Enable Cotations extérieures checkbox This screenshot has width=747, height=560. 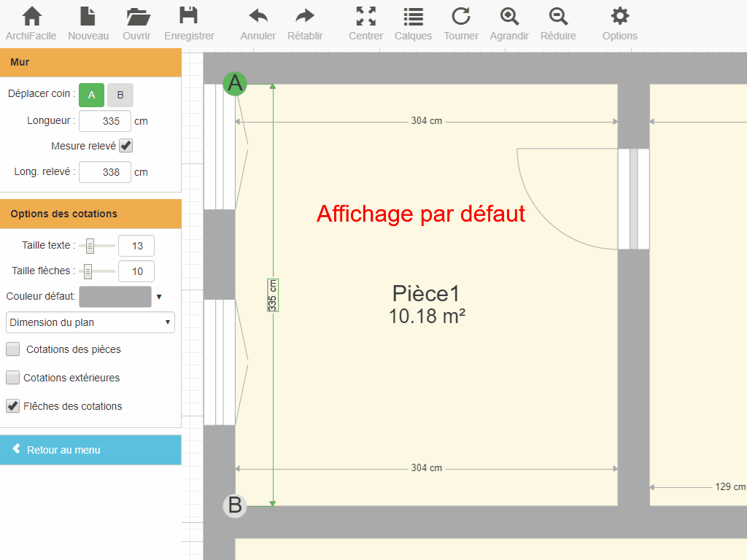[x=13, y=378]
